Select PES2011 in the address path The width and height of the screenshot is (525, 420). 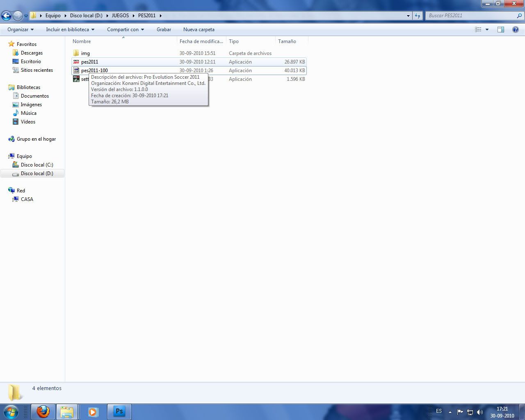tap(147, 16)
